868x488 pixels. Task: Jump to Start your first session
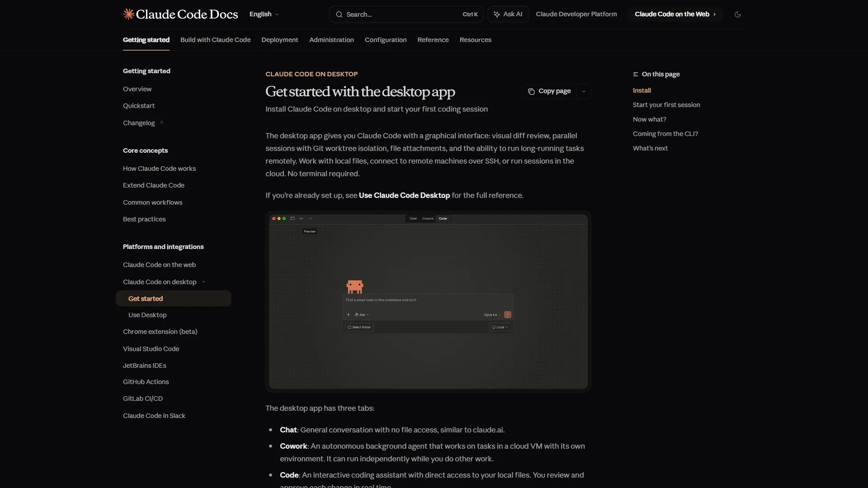[x=666, y=105]
